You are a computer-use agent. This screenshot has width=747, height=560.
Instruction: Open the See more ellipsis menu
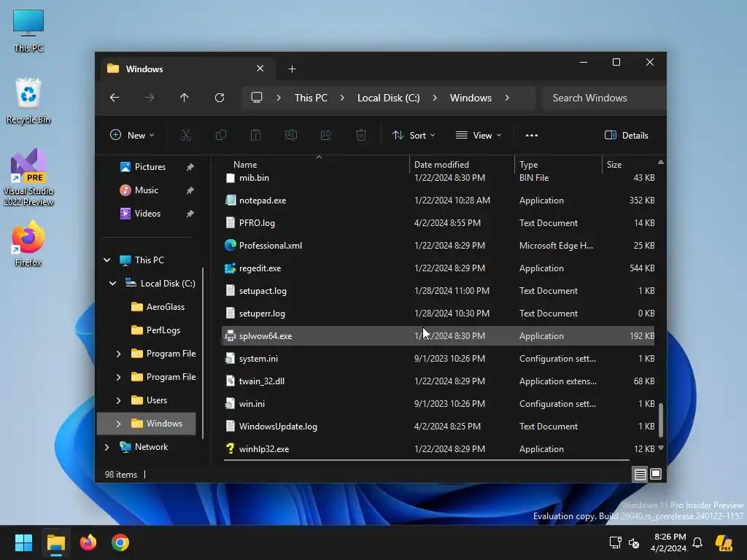click(x=532, y=135)
